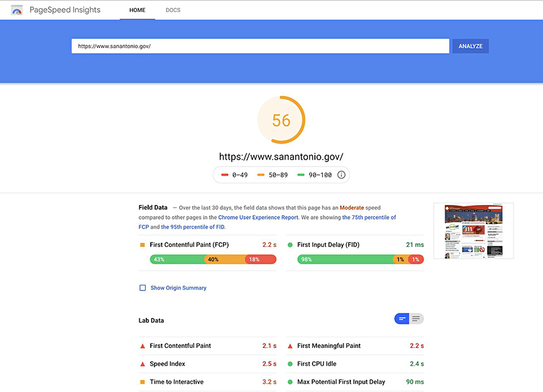This screenshot has width=543, height=392.
Task: Click the 98% green FID distribution segment
Action: (345, 259)
